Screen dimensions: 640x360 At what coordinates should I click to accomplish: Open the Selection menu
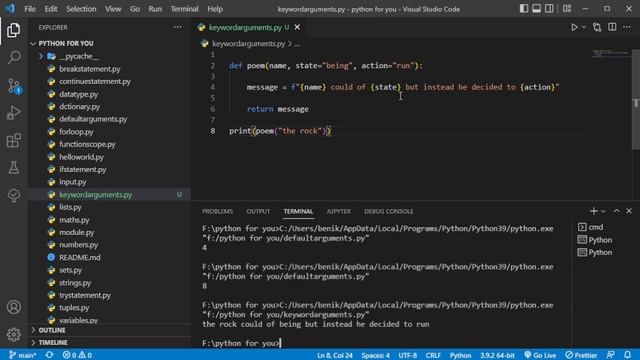81,9
